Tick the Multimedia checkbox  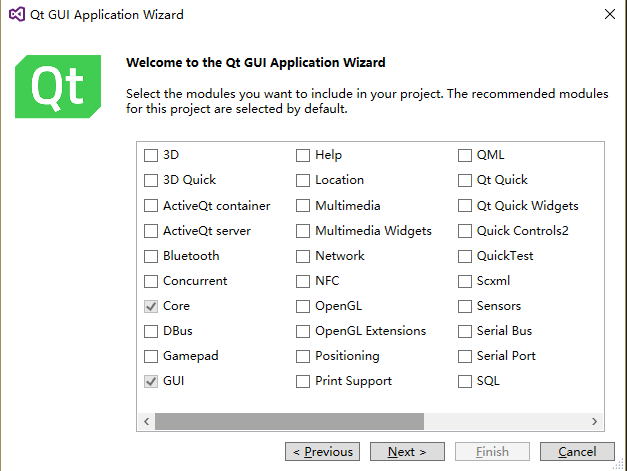click(303, 206)
